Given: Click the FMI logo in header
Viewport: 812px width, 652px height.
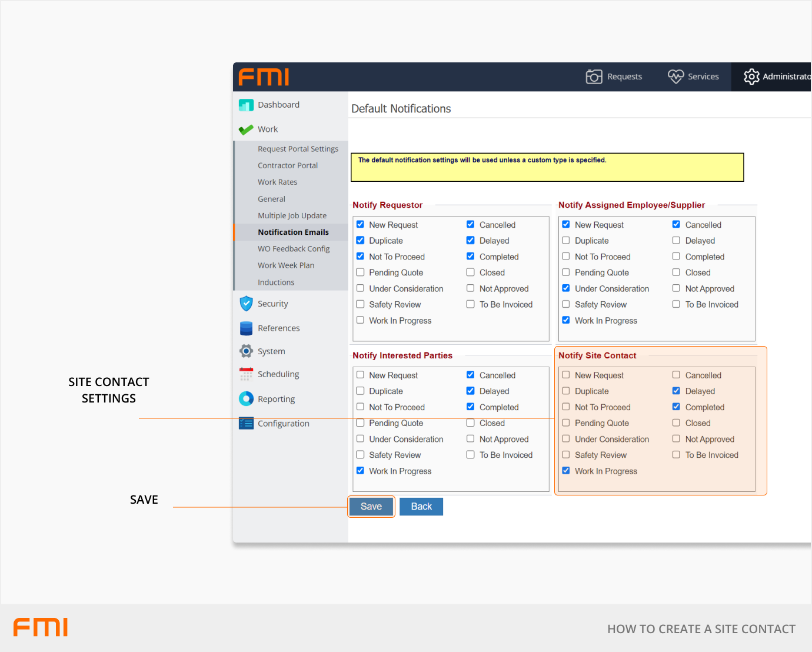Looking at the screenshot, I should point(264,77).
